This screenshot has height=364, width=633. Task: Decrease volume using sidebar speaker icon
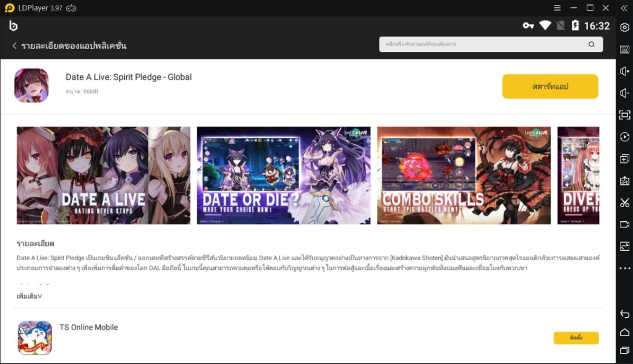[x=624, y=93]
